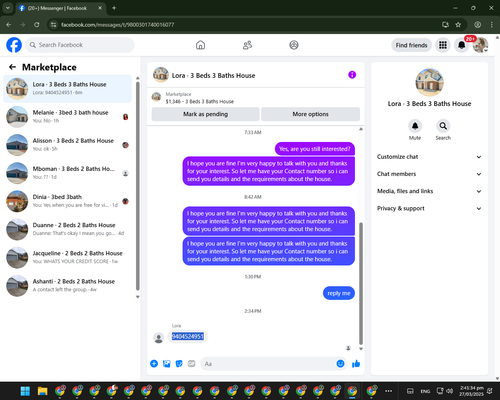Open the Facebook logo home link
Viewport: 500px width, 400px height.
coord(14,45)
